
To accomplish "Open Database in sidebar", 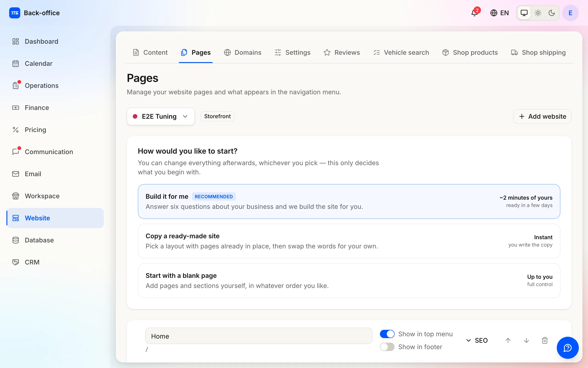I will click(55, 240).
